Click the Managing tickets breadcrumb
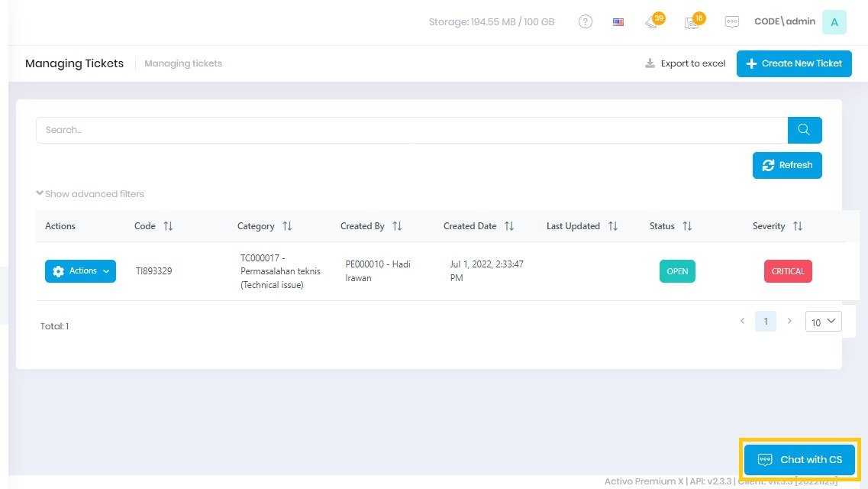 (x=183, y=63)
